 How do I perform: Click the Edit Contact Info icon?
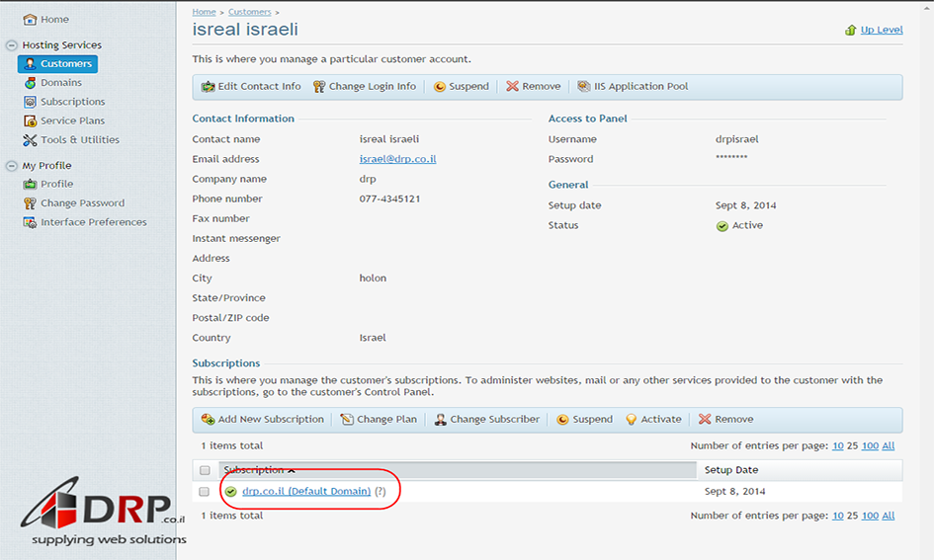pyautogui.click(x=208, y=87)
